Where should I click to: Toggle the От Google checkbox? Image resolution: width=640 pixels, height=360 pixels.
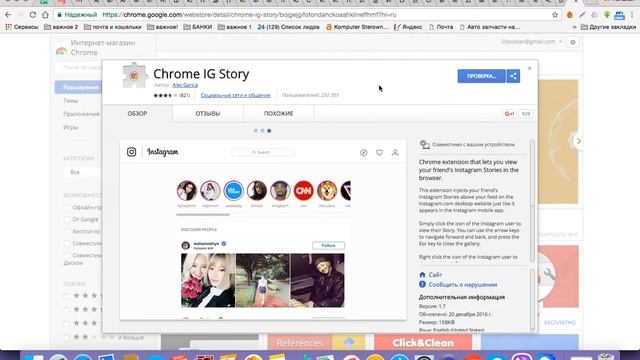click(x=67, y=220)
